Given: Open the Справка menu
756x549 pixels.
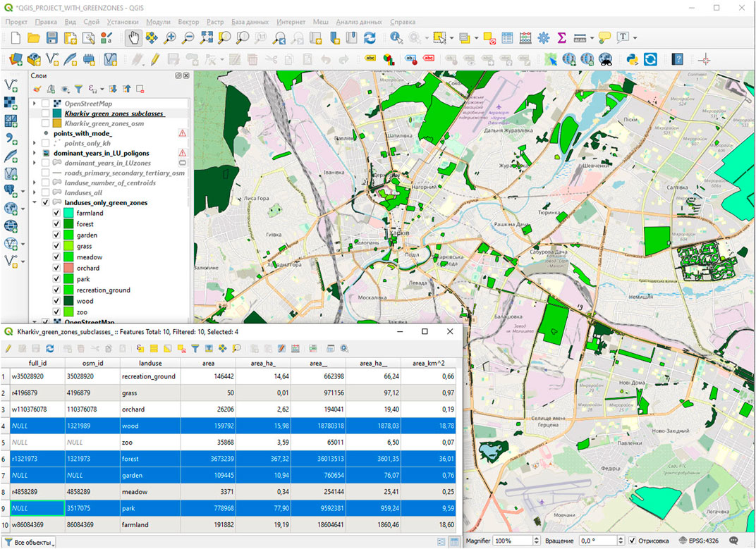Looking at the screenshot, I should point(403,22).
